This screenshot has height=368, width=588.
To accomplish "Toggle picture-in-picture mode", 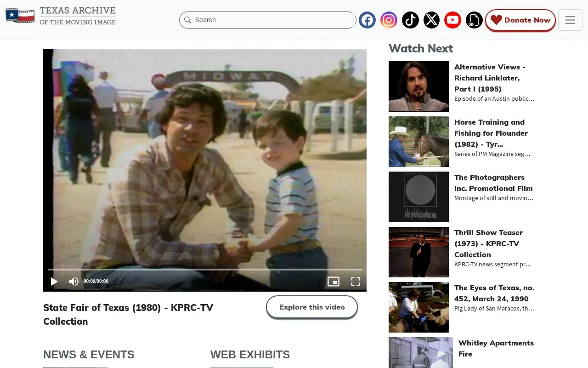I will (334, 282).
